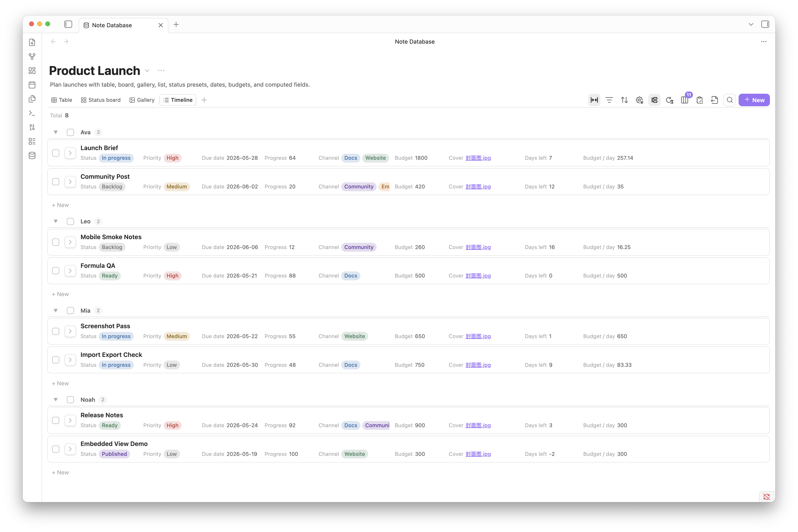The image size is (798, 532).
Task: Open the cover link in the Launch Brief row
Action: pyautogui.click(x=478, y=158)
